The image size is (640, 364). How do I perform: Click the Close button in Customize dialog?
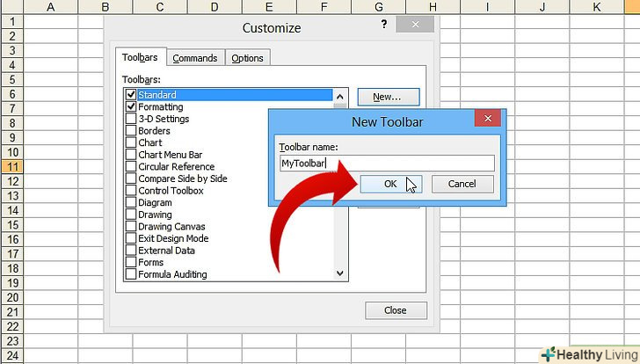coord(396,310)
